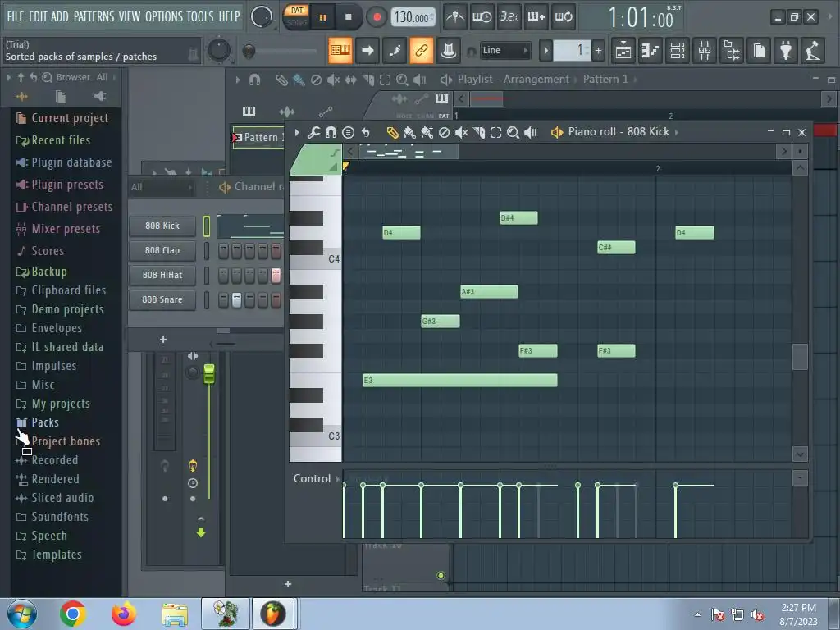Select the piano roll paint brush tool
This screenshot has height=630, width=840.
click(x=410, y=132)
